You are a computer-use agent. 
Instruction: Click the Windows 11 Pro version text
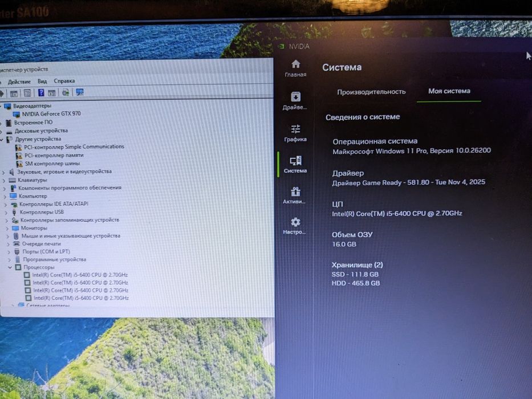[412, 151]
